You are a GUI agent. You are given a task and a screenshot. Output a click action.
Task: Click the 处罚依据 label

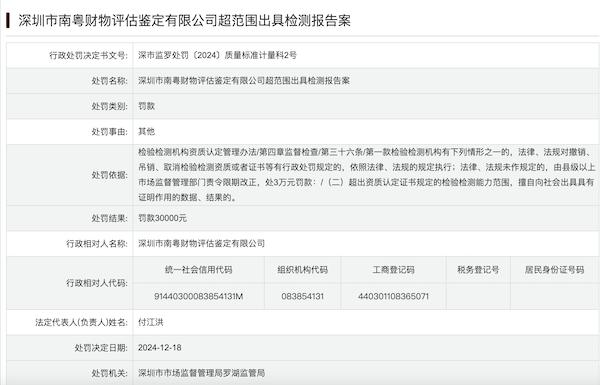tap(109, 175)
